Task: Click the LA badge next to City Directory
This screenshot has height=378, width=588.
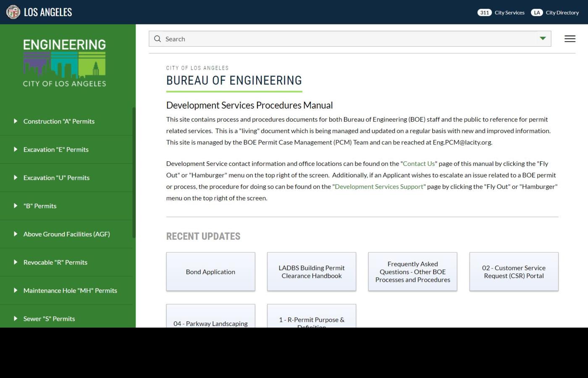Action: [x=537, y=13]
